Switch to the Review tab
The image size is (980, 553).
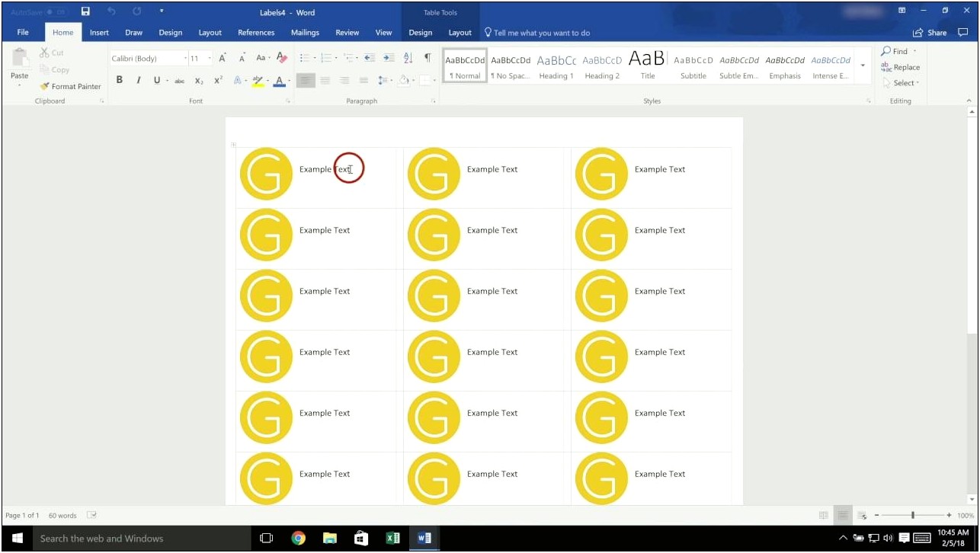(x=347, y=33)
